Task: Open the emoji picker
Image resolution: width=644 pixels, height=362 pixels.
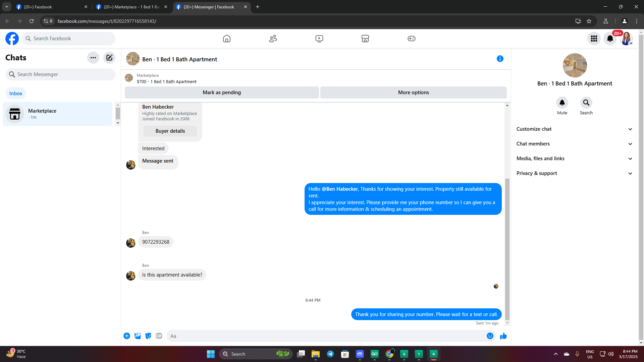Action: 490,336
